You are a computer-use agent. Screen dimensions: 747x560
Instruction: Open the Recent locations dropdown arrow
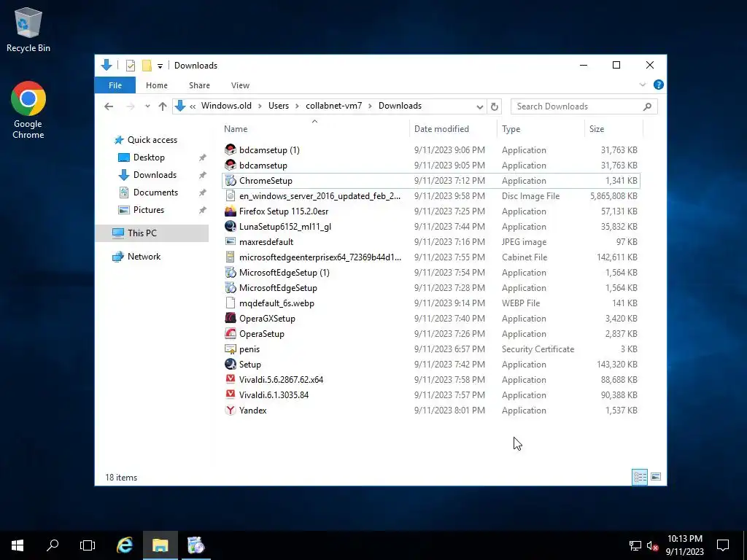click(147, 106)
